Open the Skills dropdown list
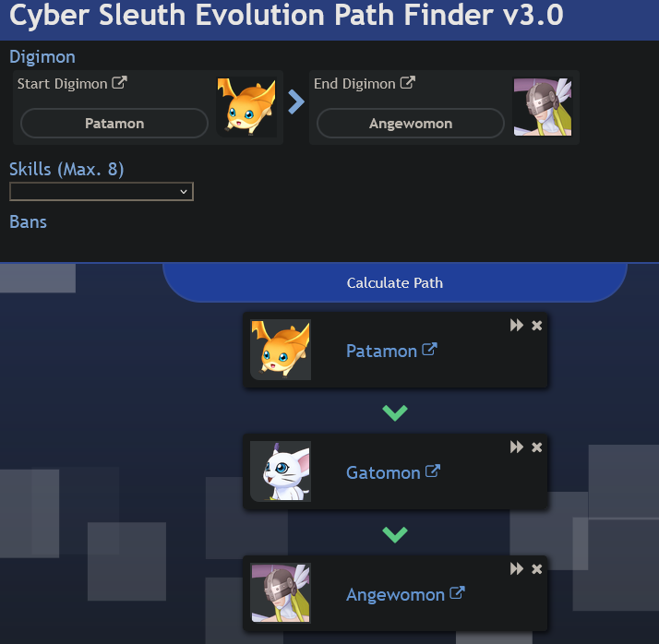The image size is (659, 644). coord(102,192)
